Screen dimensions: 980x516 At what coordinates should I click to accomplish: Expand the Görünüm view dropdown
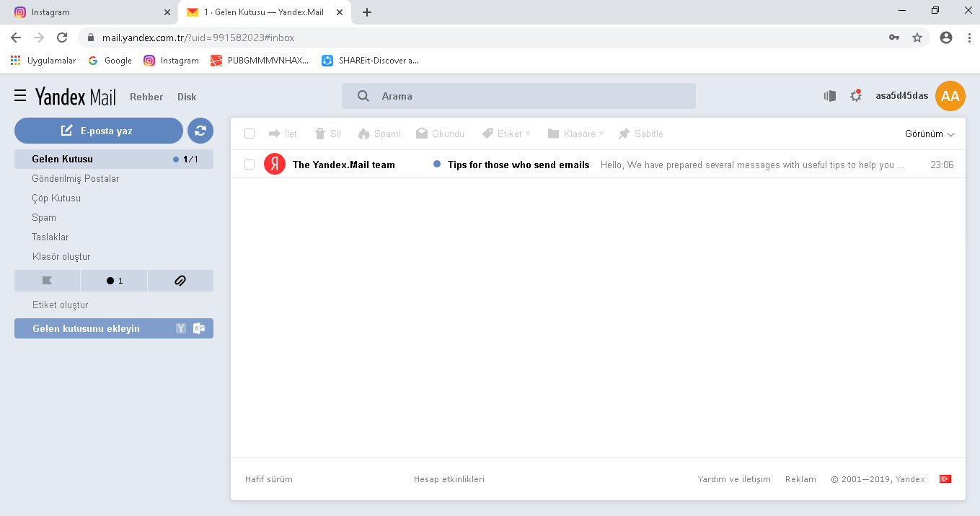930,134
